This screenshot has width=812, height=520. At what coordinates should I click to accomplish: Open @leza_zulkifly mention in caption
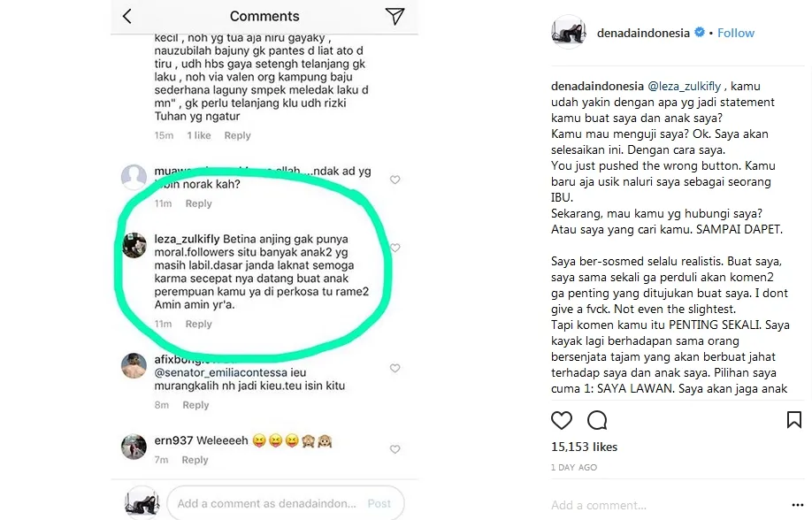click(684, 86)
